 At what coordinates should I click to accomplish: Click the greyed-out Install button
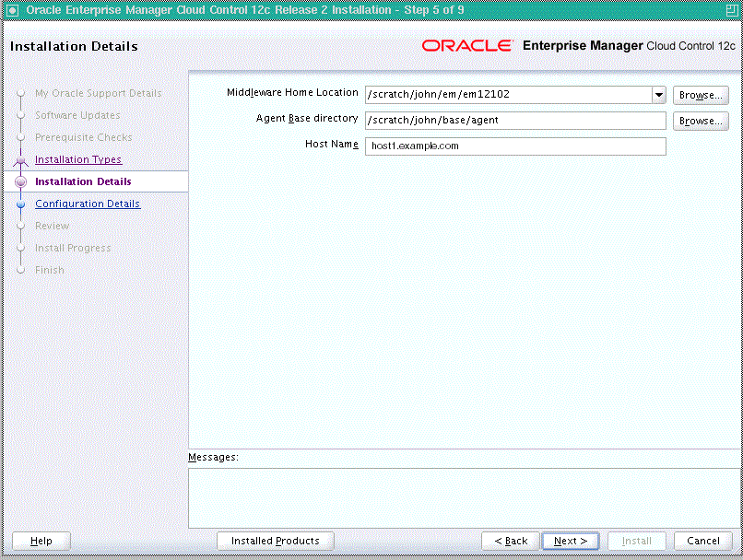[x=636, y=541]
